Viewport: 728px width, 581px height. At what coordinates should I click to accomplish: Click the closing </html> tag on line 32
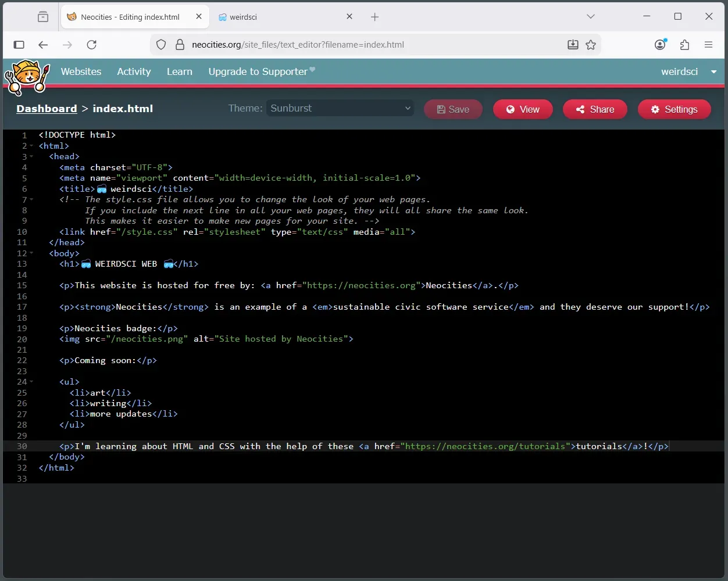[56, 468]
